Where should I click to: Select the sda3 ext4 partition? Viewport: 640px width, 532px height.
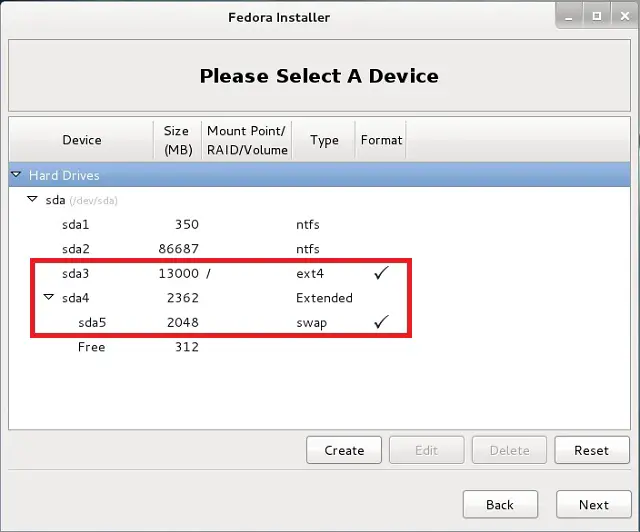pos(319,273)
